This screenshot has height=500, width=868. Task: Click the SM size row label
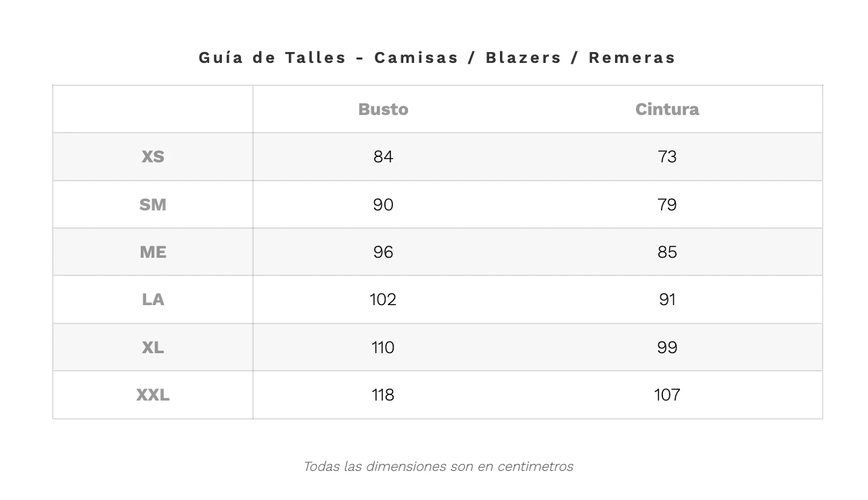coord(153,204)
